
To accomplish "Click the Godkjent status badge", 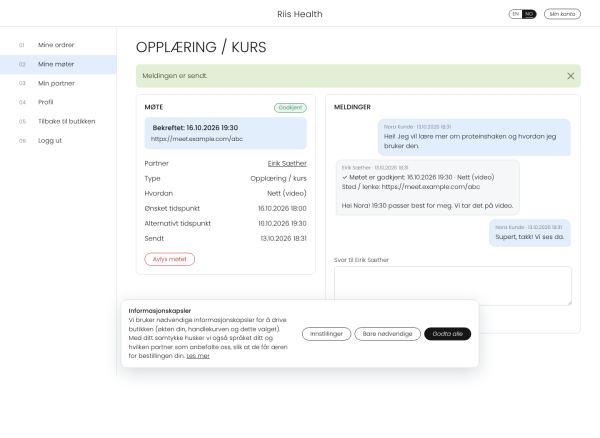I will pos(290,108).
